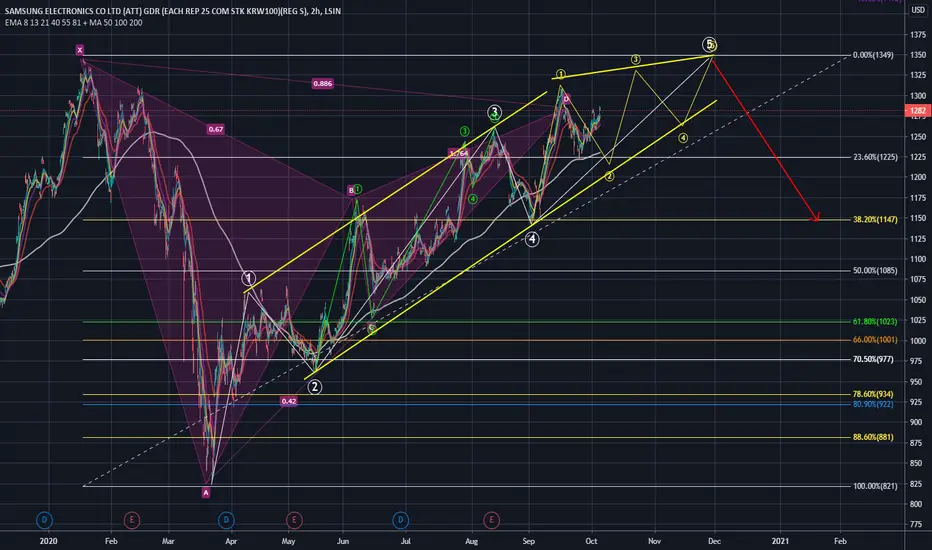Select the yellow circled 3 sub-wave label near November
The width and height of the screenshot is (932, 550).
tap(635, 59)
